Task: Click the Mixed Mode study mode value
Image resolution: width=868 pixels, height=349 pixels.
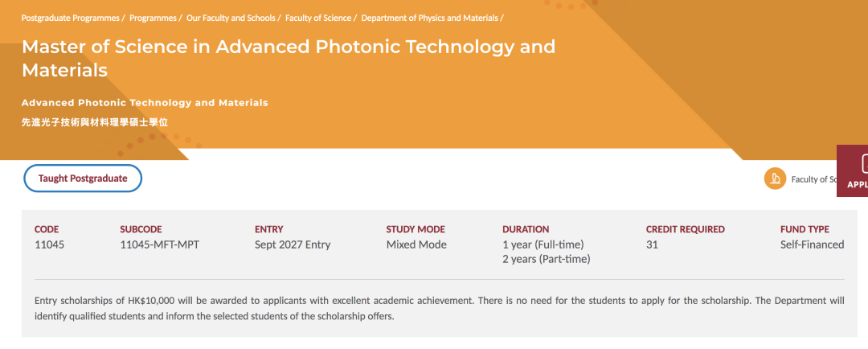Action: [416, 244]
